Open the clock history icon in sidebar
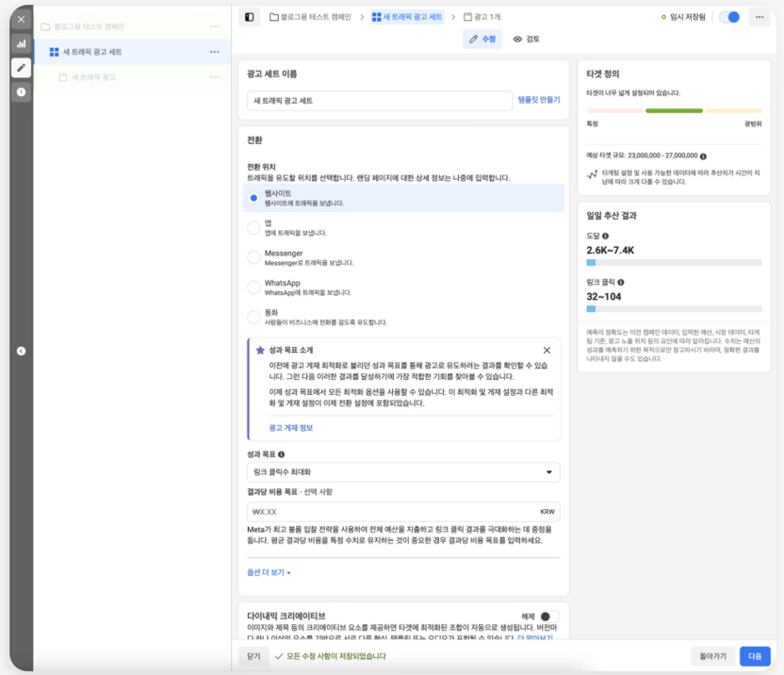This screenshot has height=675, width=784. pos(21,92)
